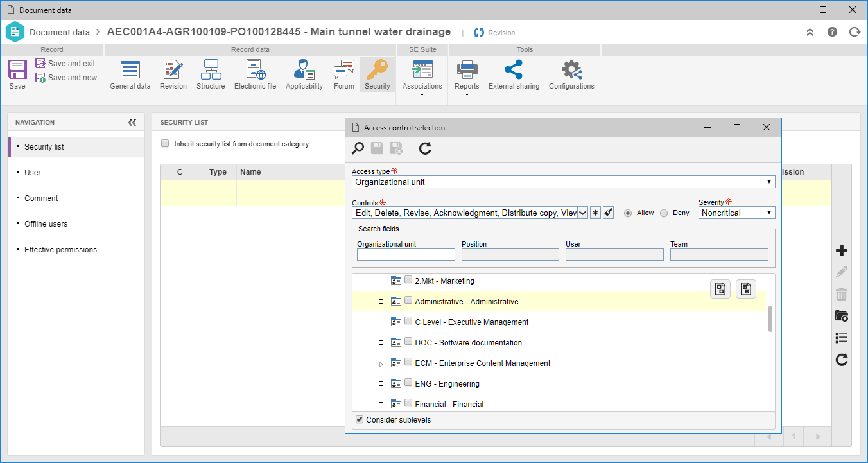Open the Forum section
The width and height of the screenshot is (868, 463).
tap(344, 74)
